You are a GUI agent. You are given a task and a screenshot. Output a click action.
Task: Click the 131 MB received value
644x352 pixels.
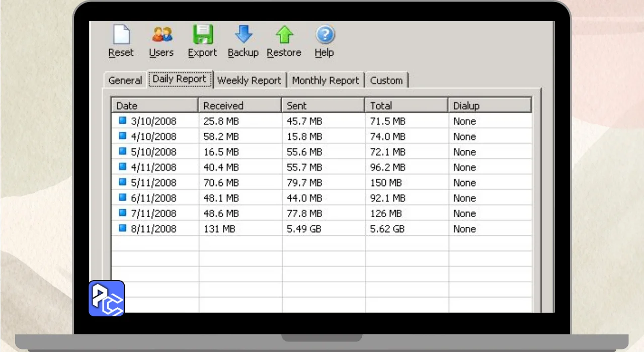point(219,229)
